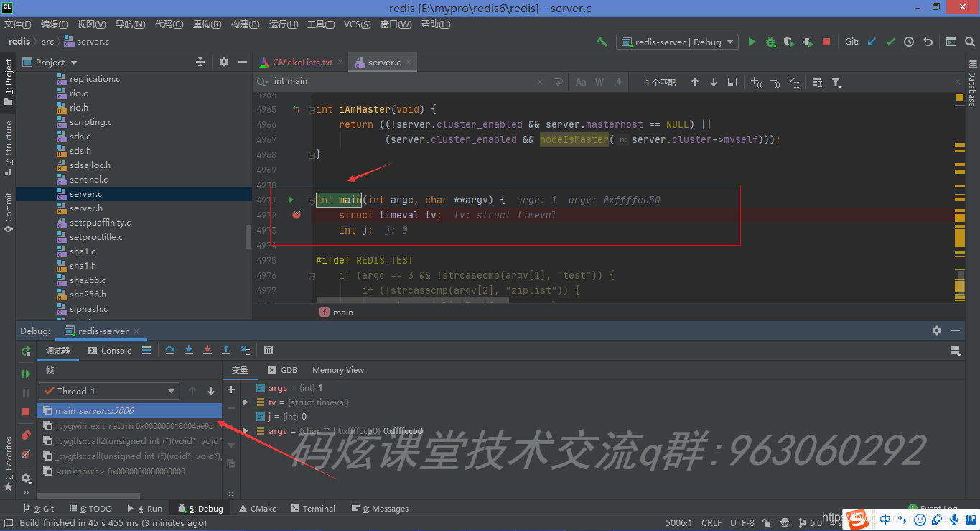This screenshot has height=531, width=980.
Task: Click the UTF-8 encoding in status bar
Action: 742,523
